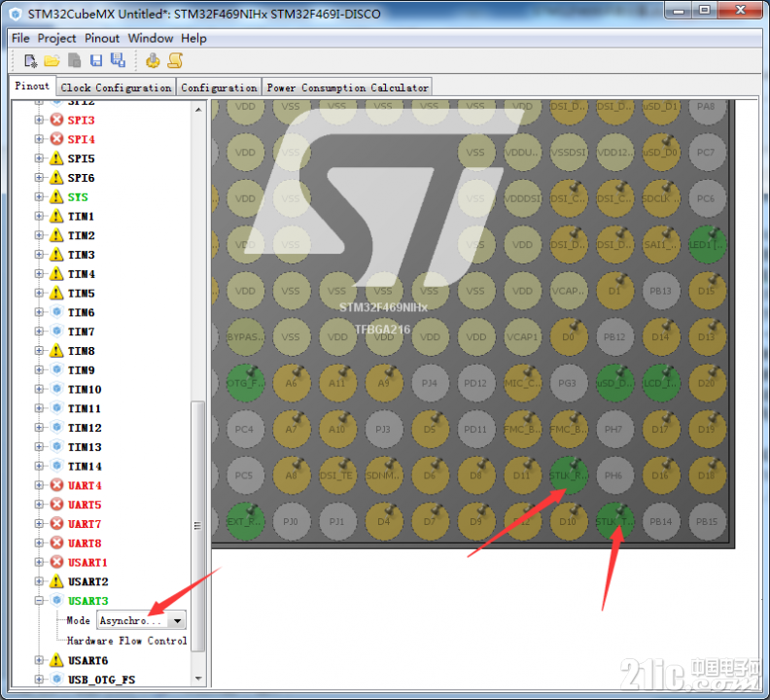This screenshot has height=700, width=770.
Task: Click the Generate Code gear icon
Action: tap(153, 60)
